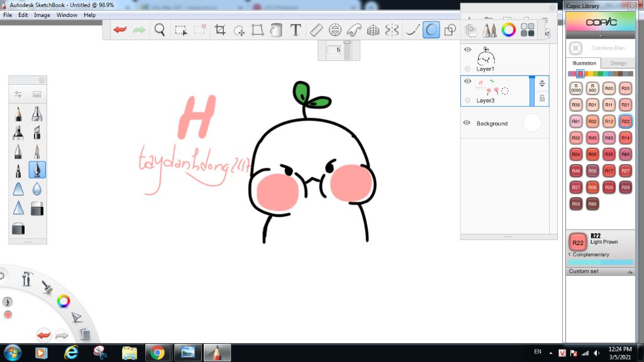Activate the Ellipse guide tool
The height and width of the screenshot is (362, 644).
[335, 30]
